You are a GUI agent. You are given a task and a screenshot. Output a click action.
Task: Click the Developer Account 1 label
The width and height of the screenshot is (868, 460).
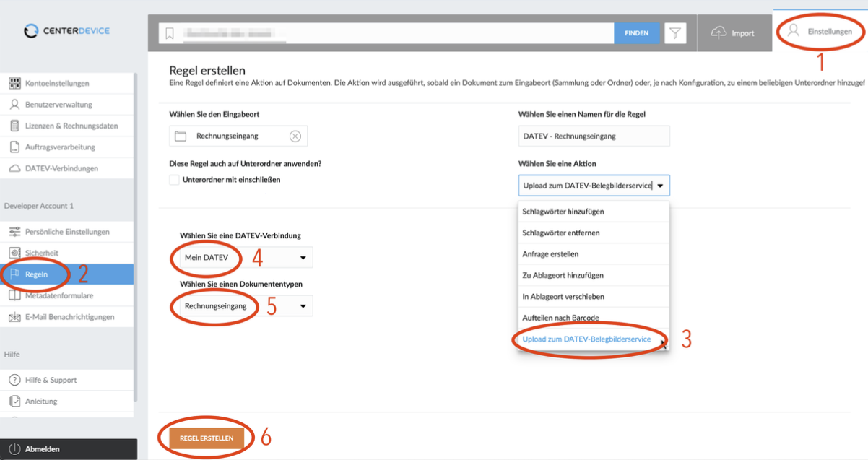39,206
